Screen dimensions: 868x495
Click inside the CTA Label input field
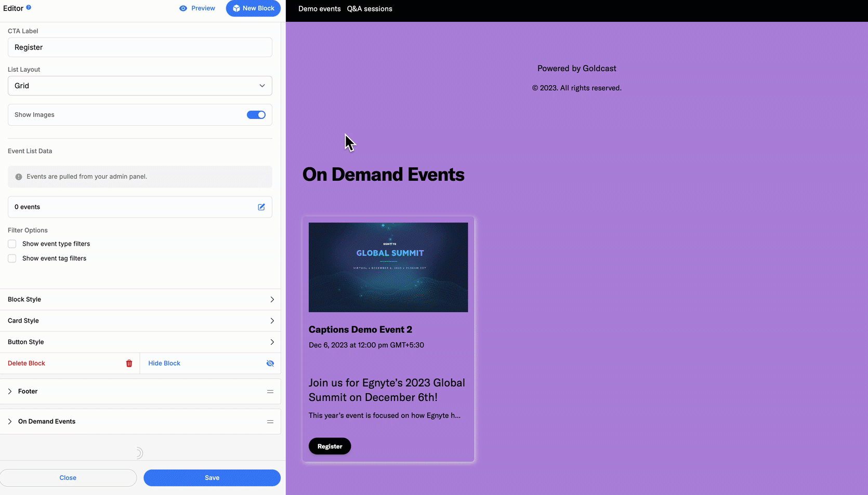click(x=139, y=47)
